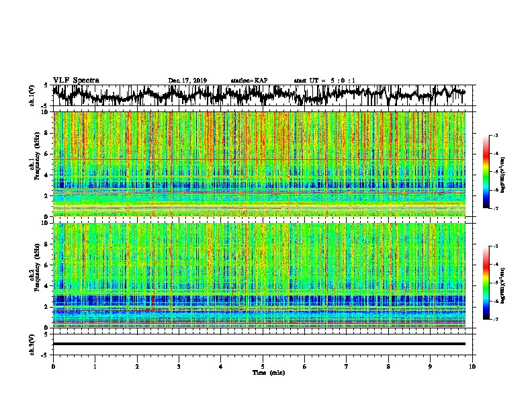Select the "ch.2 Frequency (kHz)" axis label

pyautogui.click(x=35, y=267)
